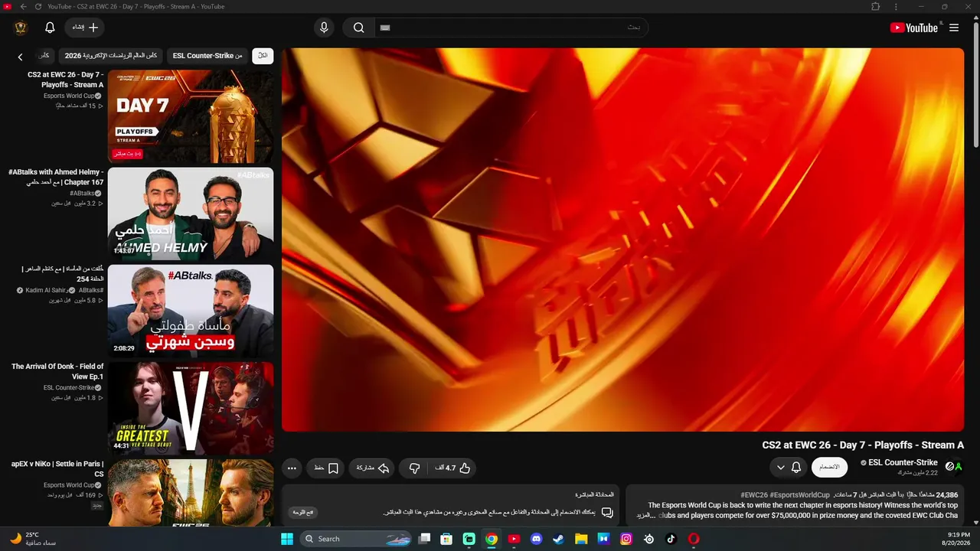Open the DAY 7 Playoffs live thumbnail

[191, 116]
